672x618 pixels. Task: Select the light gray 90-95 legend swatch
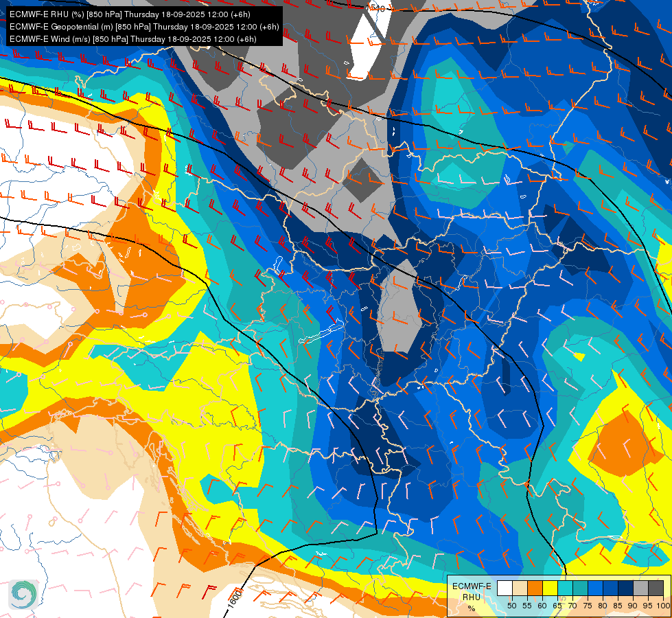[640, 588]
